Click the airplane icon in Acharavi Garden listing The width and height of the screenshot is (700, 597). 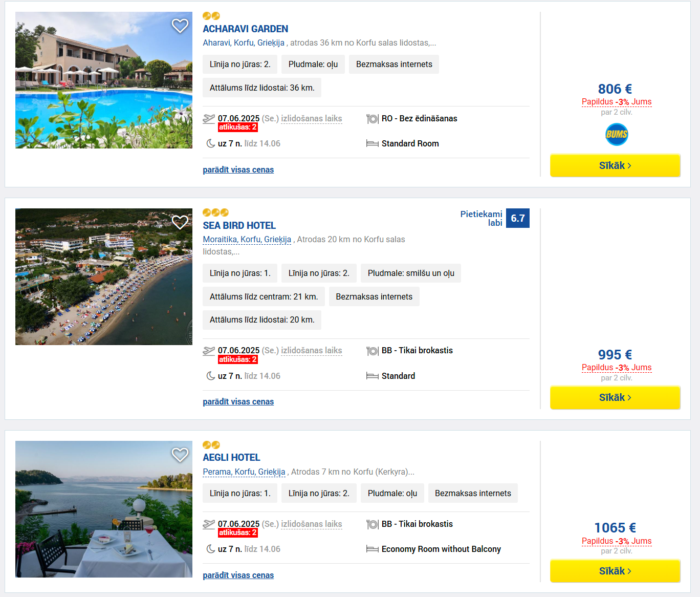209,119
